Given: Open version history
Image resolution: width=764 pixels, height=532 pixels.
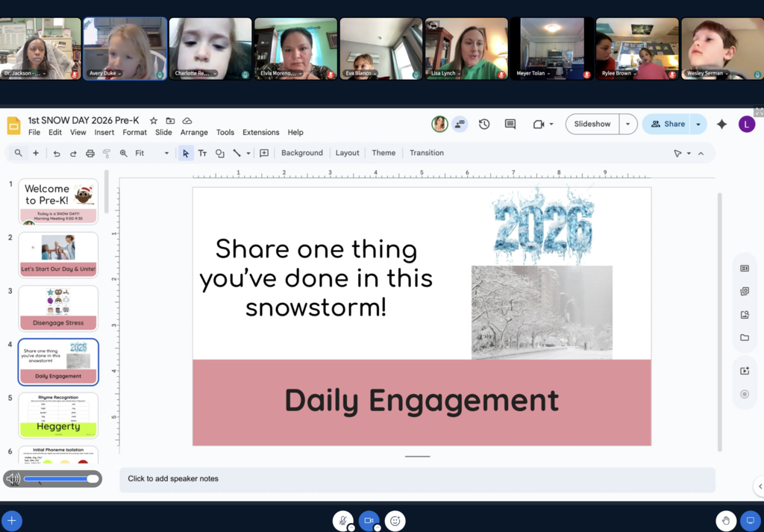Looking at the screenshot, I should point(485,124).
